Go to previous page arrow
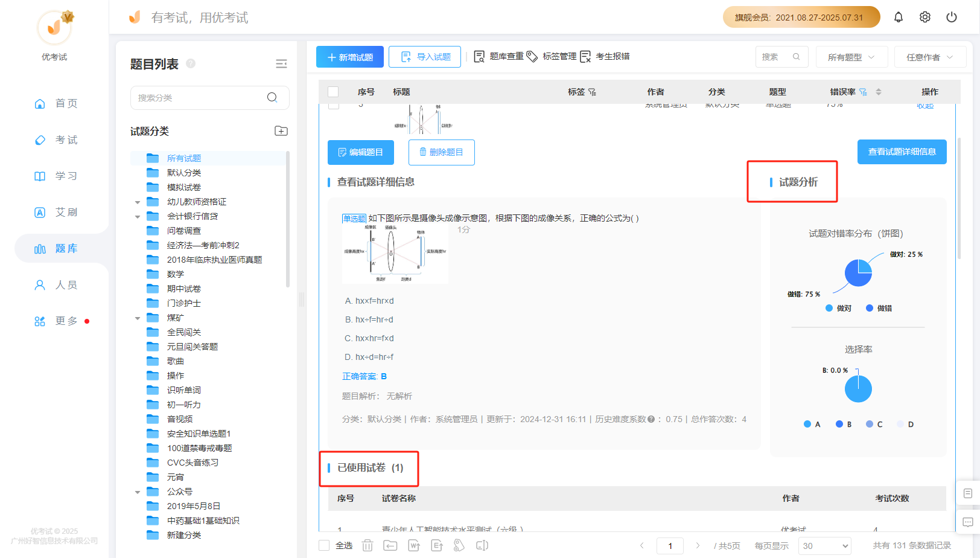 pos(642,545)
